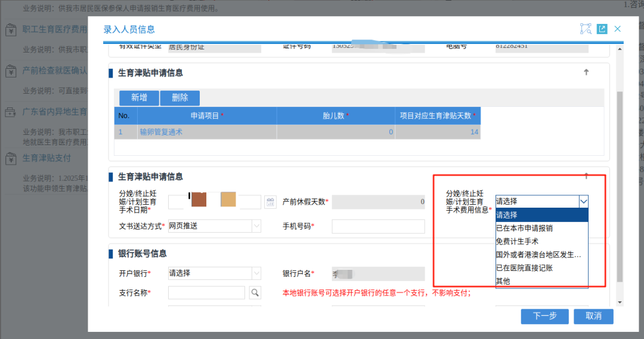Click the magnifier icon next to 支行名称
The height and width of the screenshot is (339, 644).
[x=255, y=292]
